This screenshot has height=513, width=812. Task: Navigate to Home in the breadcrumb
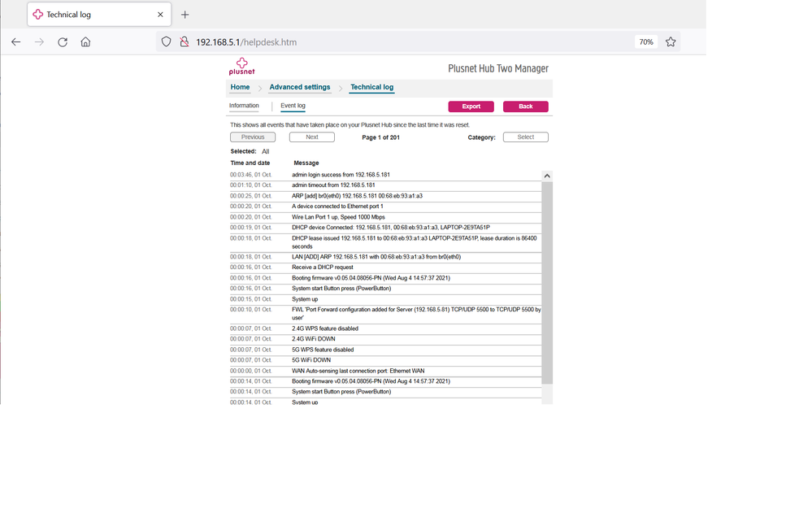[x=239, y=87]
